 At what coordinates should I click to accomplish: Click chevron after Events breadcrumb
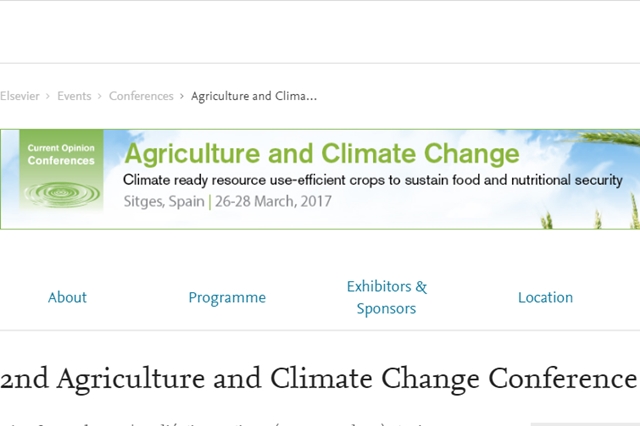[x=100, y=96]
